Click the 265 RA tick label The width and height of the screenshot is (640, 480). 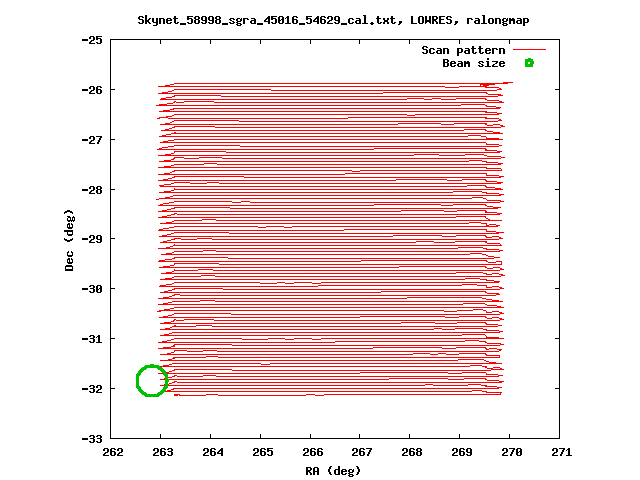pos(262,452)
